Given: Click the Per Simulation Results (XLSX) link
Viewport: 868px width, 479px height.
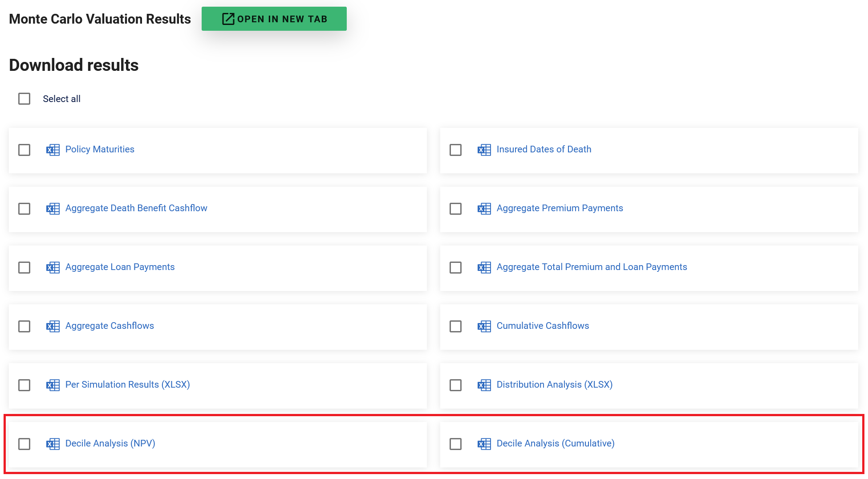Looking at the screenshot, I should [127, 385].
